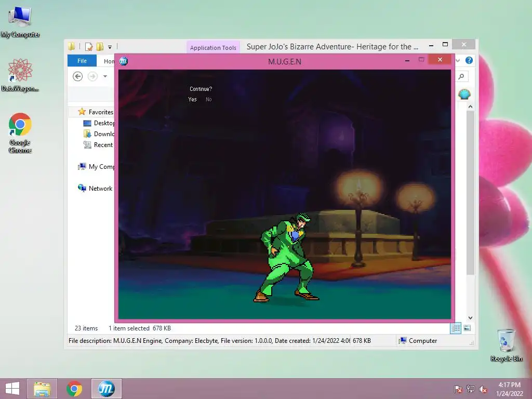Screen dimensions: 532x399
Task: Open the Application Tools ribbon tab
Action: click(x=213, y=48)
